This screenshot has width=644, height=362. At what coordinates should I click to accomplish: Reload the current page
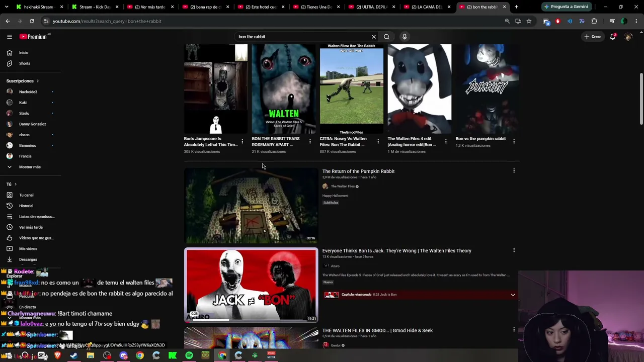click(x=32, y=21)
